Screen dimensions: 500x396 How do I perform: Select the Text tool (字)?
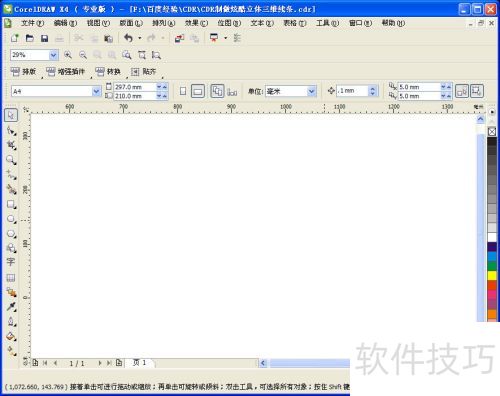coord(11,262)
